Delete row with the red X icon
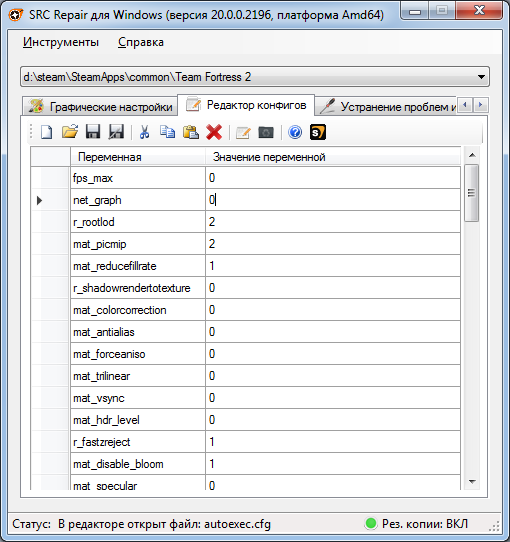510x542 pixels. (x=214, y=132)
